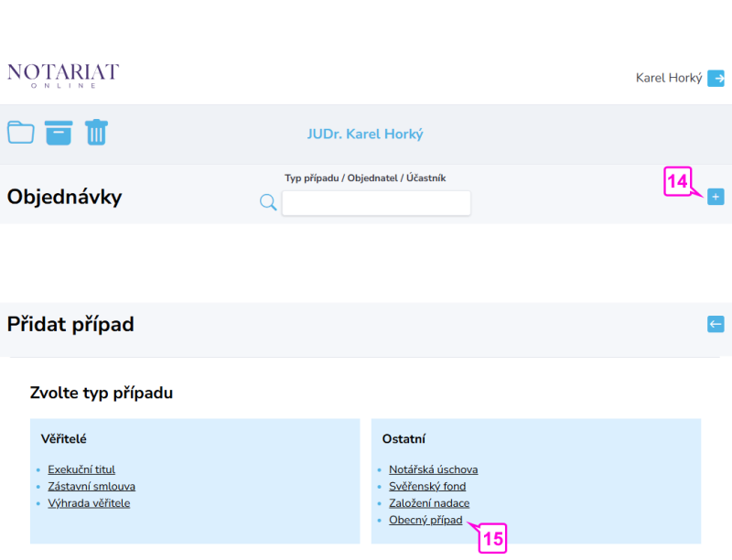This screenshot has width=732, height=560.
Task: Open the folder icon for active cases
Action: click(20, 133)
